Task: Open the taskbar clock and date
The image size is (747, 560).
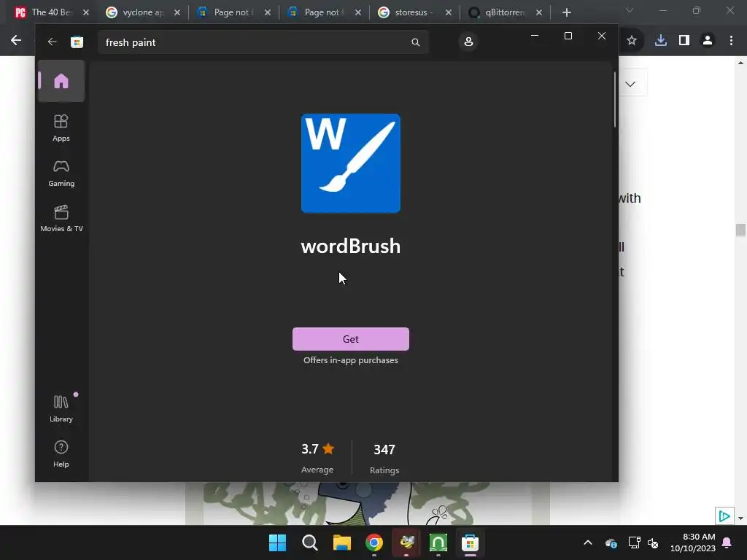Action: pyautogui.click(x=693, y=542)
